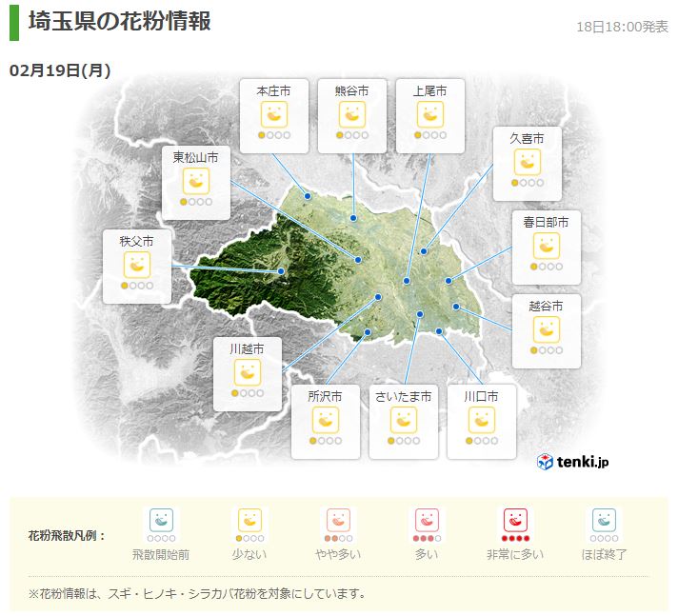The height and width of the screenshot is (616, 678).
Task: Click the 本庄市 blue map marker dot
Action: [308, 196]
